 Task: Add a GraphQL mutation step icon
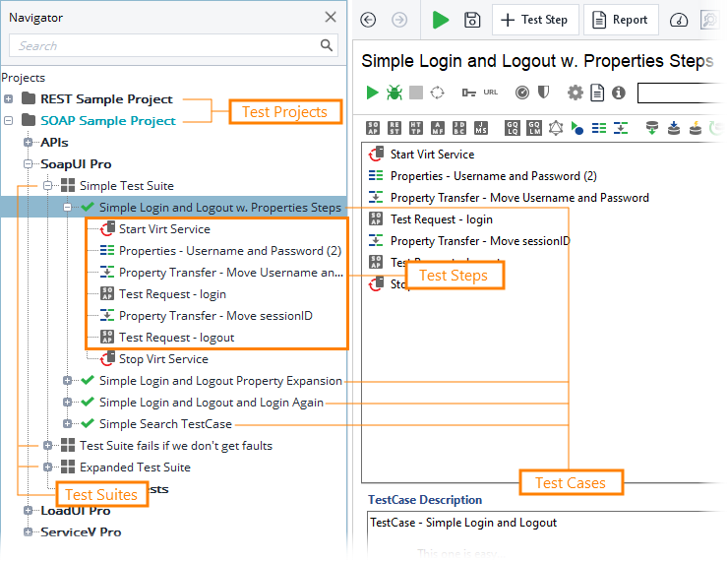pos(534,128)
